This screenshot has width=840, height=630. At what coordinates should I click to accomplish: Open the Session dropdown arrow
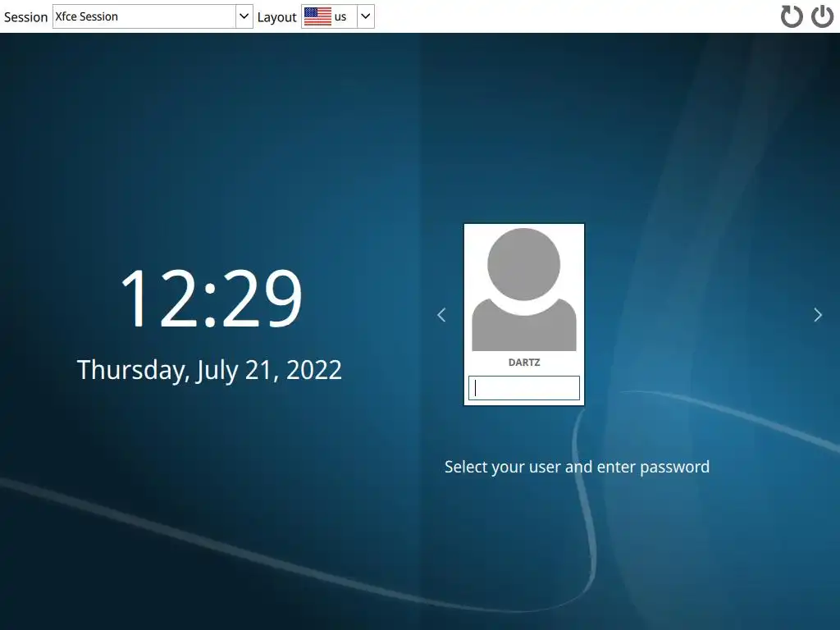click(244, 16)
